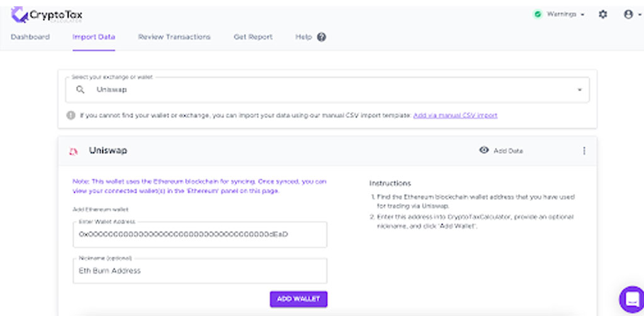This screenshot has width=644, height=316.
Task: Open the exchange selector dropdown arrow
Action: point(579,90)
